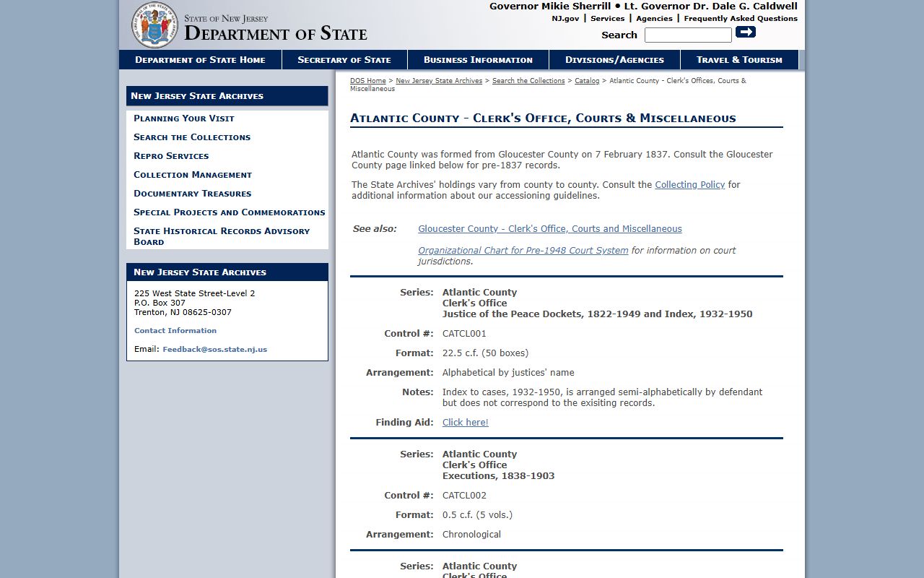This screenshot has height=578, width=924.
Task: Click '0.5 c.f. (5 vols.)' format text
Action: tap(477, 515)
